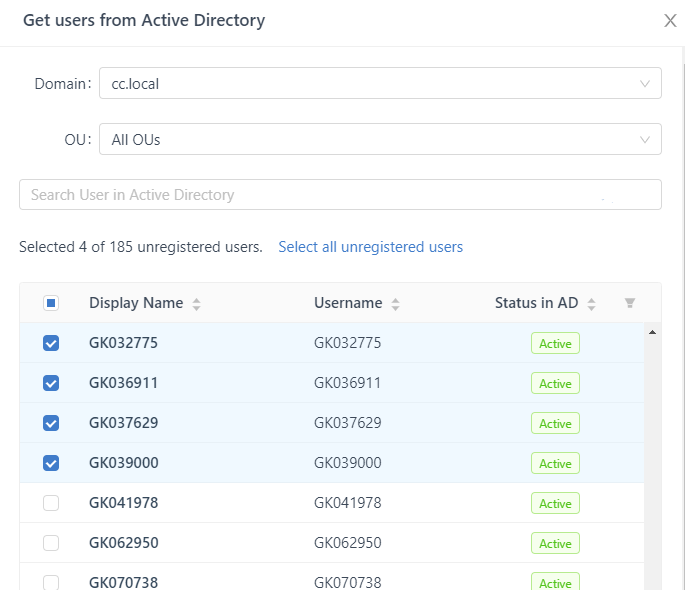
Task: Expand the OU dropdown showing All OUs
Action: coord(380,140)
